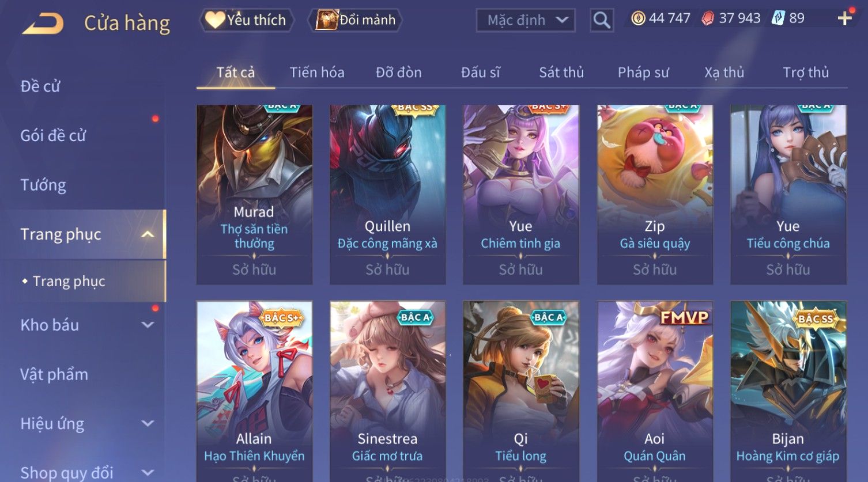
Task: Switch to the Tiến hóa tab
Action: pos(317,73)
